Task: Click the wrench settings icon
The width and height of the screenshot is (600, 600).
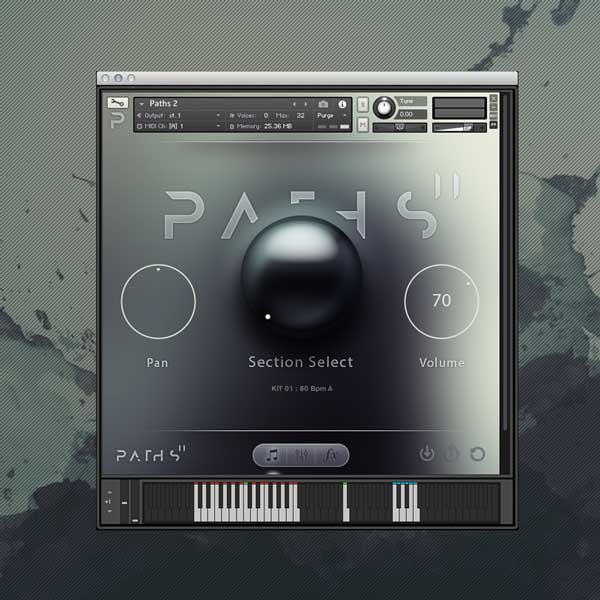Action: tap(117, 103)
